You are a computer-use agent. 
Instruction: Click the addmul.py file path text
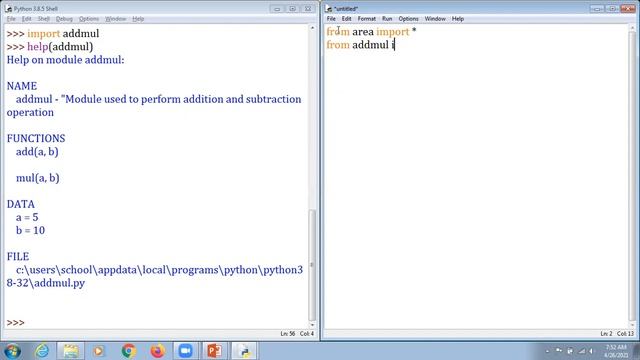coord(155,276)
